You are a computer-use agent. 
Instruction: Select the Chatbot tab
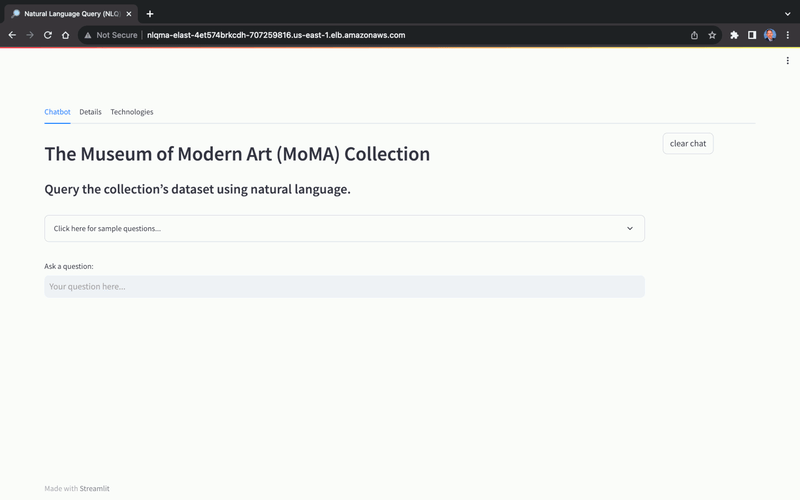point(57,112)
